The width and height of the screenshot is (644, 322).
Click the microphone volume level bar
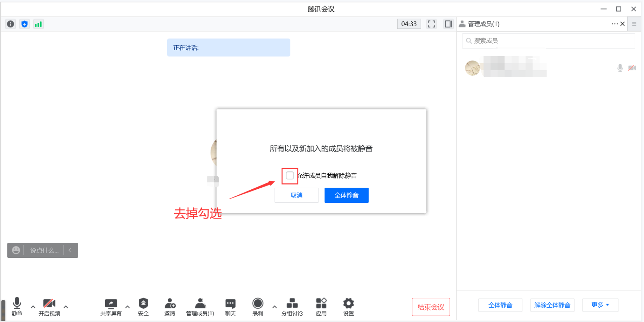[x=3, y=309]
